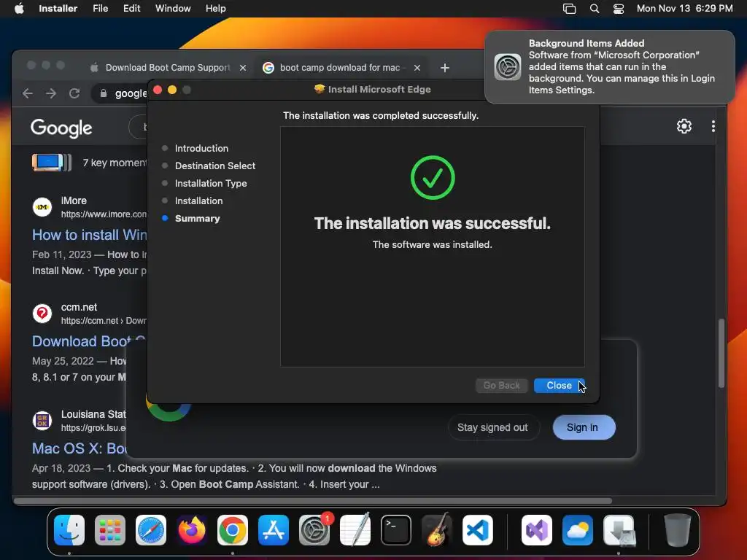This screenshot has width=747, height=560.
Task: Select the Summary step in installer
Action: (x=197, y=219)
